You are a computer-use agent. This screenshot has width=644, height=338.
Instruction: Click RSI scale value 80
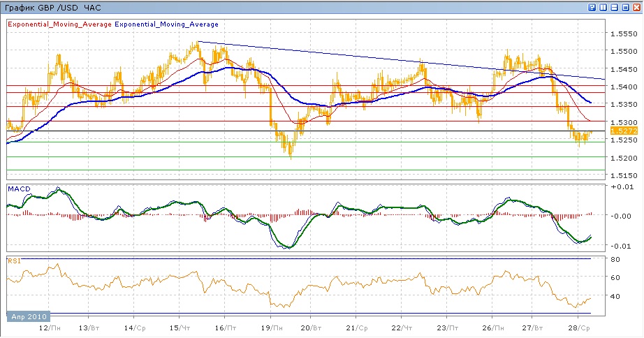[617, 260]
